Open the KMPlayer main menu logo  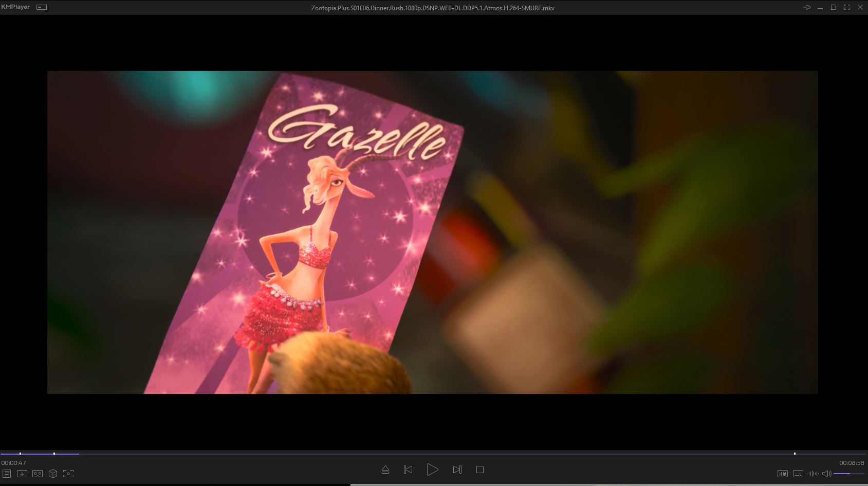pos(15,7)
